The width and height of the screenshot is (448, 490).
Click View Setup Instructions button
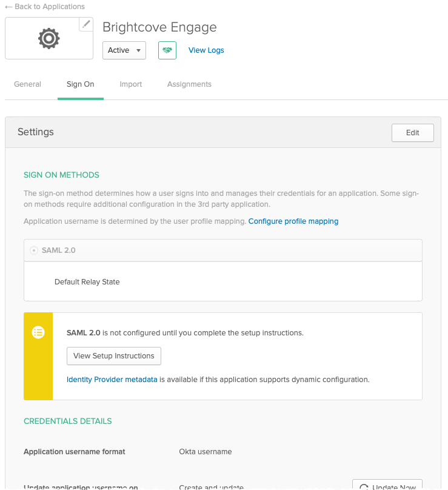114,356
